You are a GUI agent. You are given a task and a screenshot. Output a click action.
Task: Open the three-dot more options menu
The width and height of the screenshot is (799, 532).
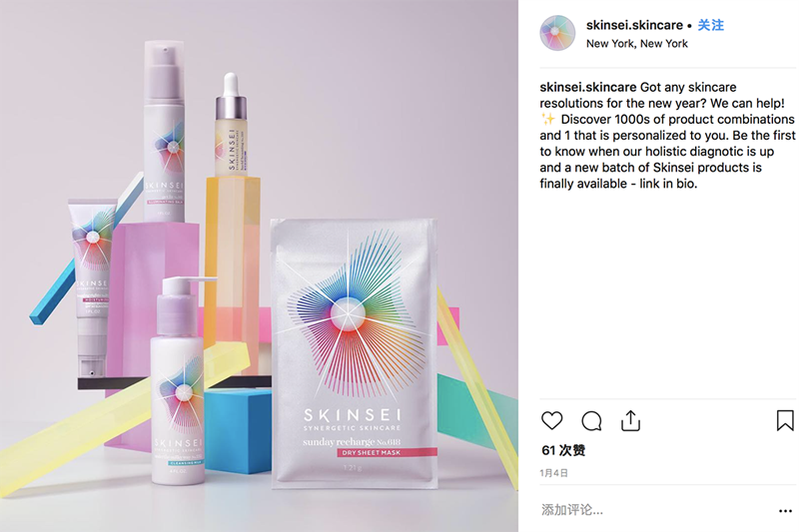[785, 511]
